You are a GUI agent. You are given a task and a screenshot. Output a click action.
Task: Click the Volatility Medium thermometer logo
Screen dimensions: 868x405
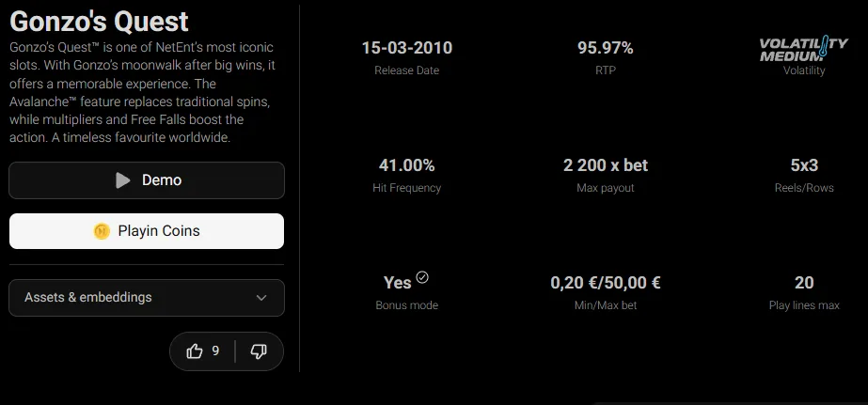[804, 49]
